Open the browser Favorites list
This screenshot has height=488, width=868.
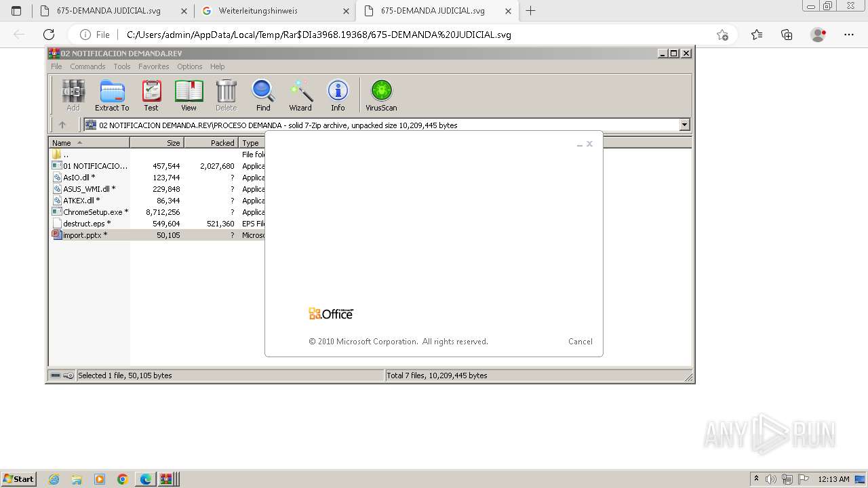click(x=757, y=35)
